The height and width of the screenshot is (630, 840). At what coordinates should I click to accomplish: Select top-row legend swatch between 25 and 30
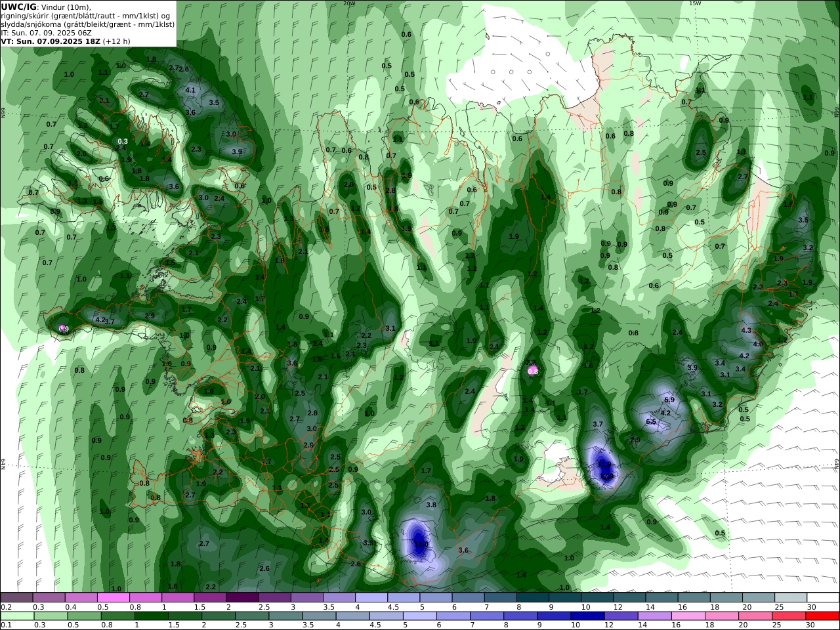point(790,597)
